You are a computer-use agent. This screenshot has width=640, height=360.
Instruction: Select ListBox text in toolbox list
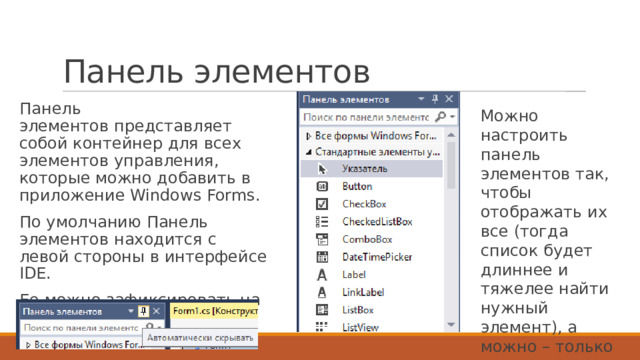[358, 310]
